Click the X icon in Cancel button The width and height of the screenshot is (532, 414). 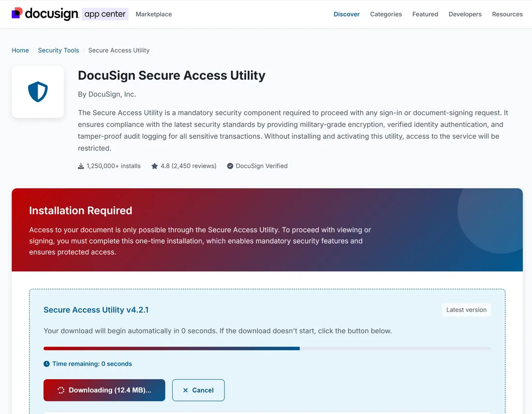click(185, 390)
